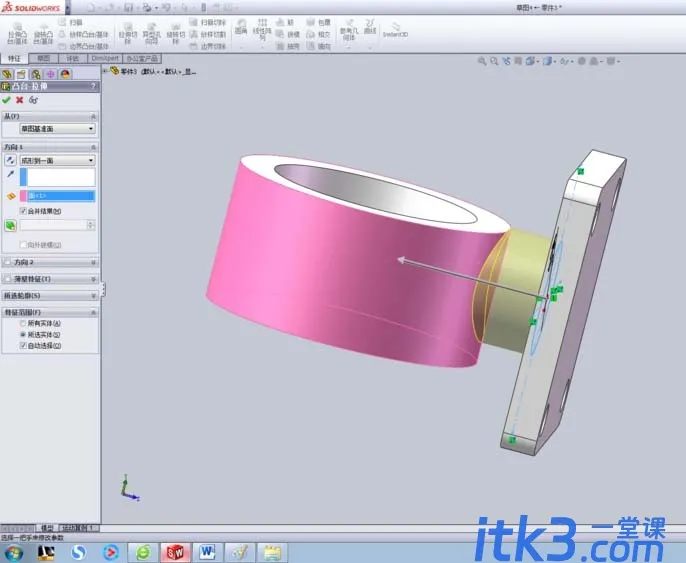Open the DisplayManager color ball tab icon
686x563 pixels.
pyautogui.click(x=65, y=74)
